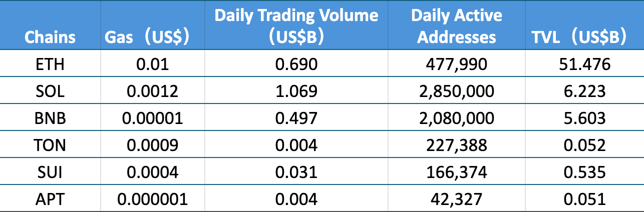Image resolution: width=644 pixels, height=212 pixels.
Task: Select ETH gas value 0.01
Action: pyautogui.click(x=152, y=64)
